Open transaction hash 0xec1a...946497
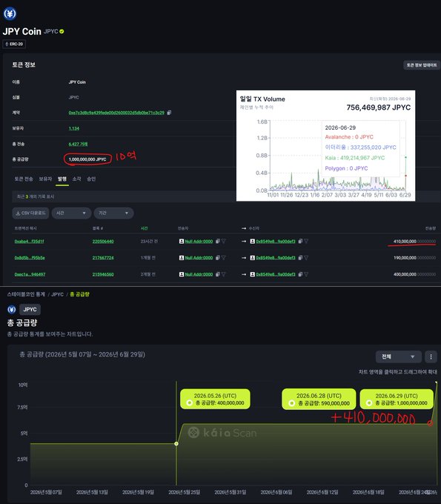Viewport: 441px width, 504px height. pyautogui.click(x=30, y=274)
